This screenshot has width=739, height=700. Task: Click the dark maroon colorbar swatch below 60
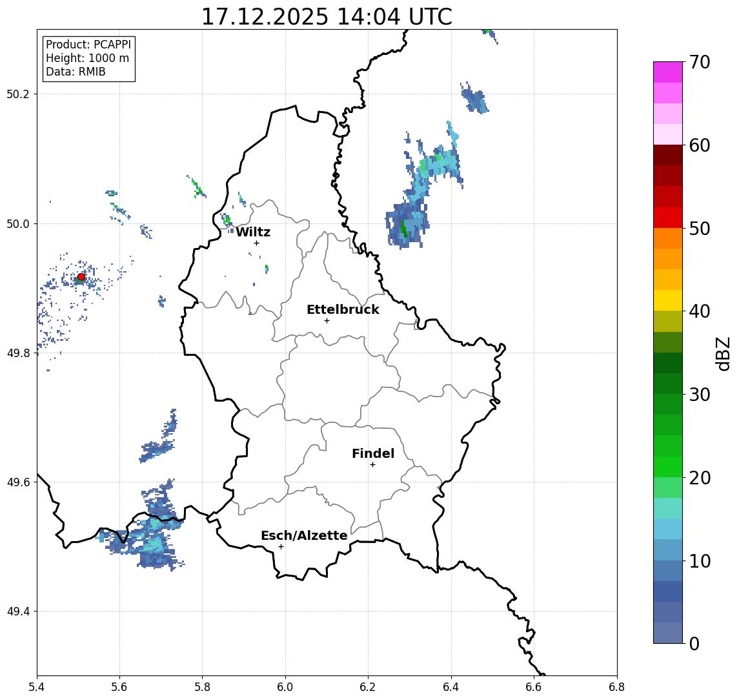(668, 155)
